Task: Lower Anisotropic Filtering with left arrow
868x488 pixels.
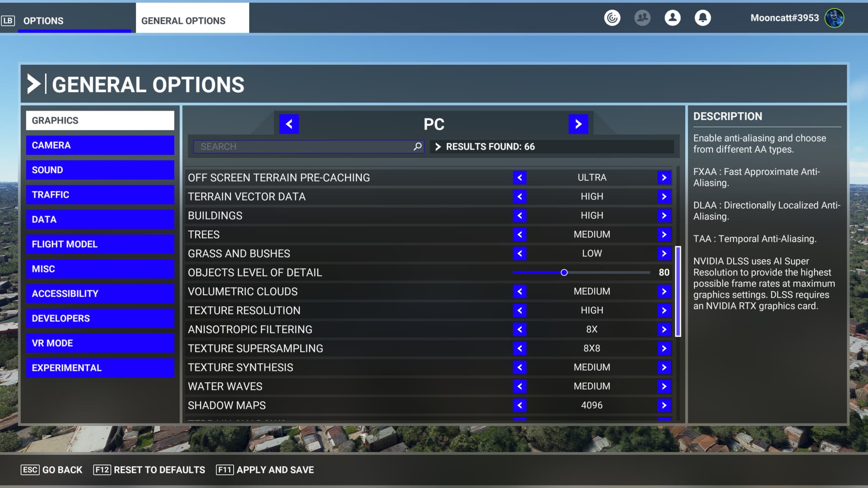Action: click(x=520, y=329)
